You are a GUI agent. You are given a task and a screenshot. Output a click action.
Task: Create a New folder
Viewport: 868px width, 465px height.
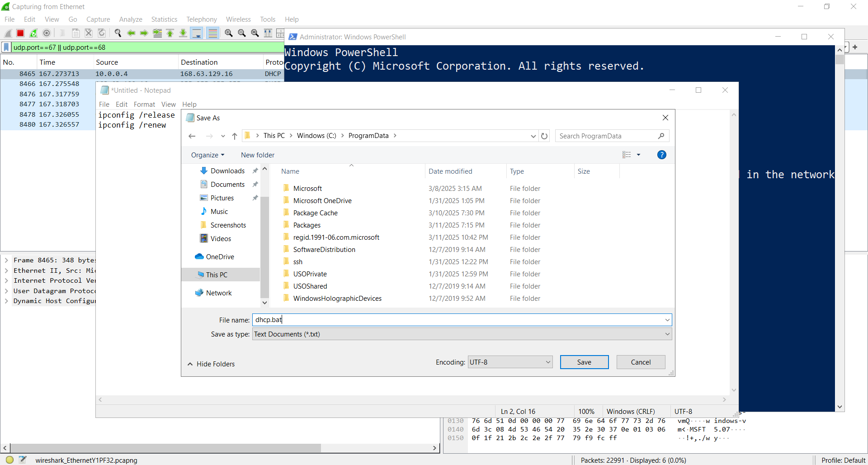tap(258, 155)
